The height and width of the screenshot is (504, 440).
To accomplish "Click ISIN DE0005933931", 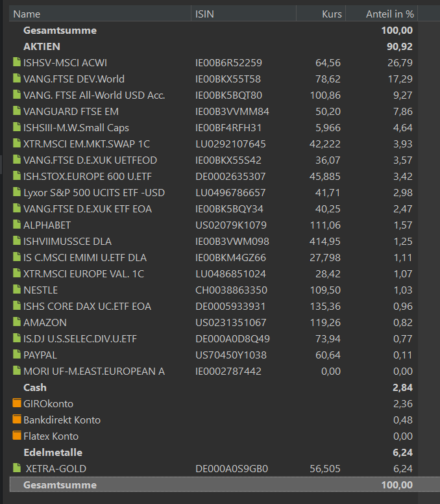I will tap(230, 307).
